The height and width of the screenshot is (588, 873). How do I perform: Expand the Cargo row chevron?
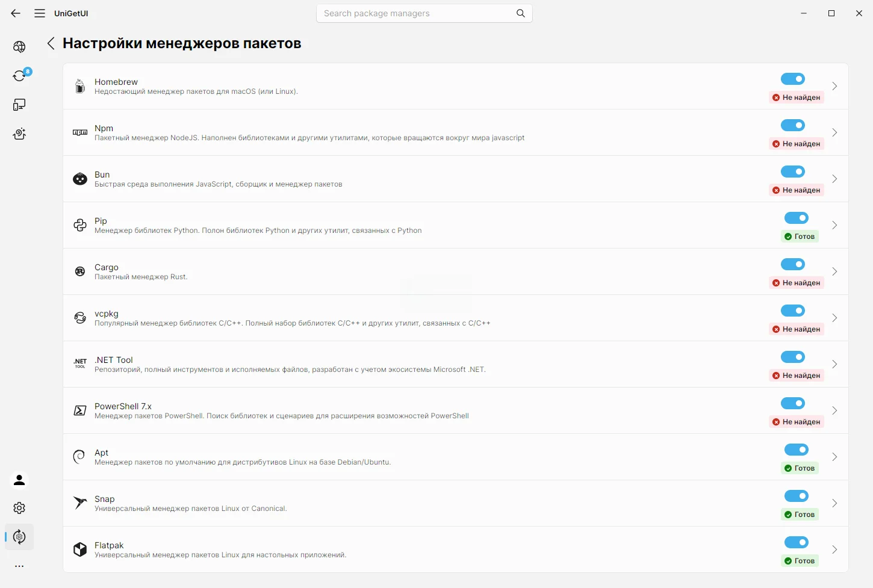[834, 271]
